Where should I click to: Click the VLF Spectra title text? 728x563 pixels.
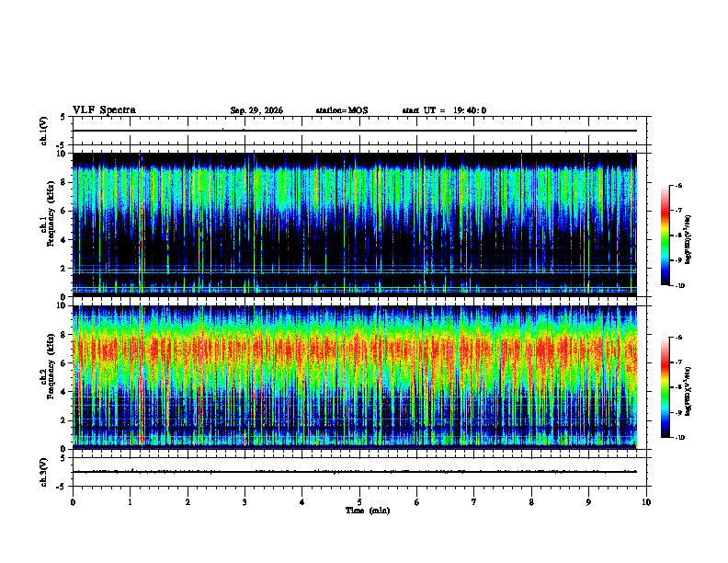[x=104, y=110]
